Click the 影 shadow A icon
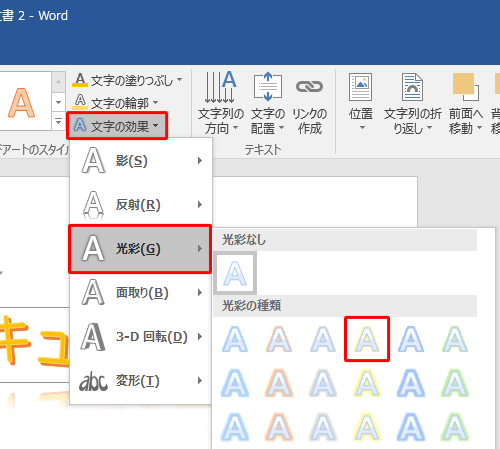Image resolution: width=500 pixels, height=449 pixels. [x=93, y=161]
